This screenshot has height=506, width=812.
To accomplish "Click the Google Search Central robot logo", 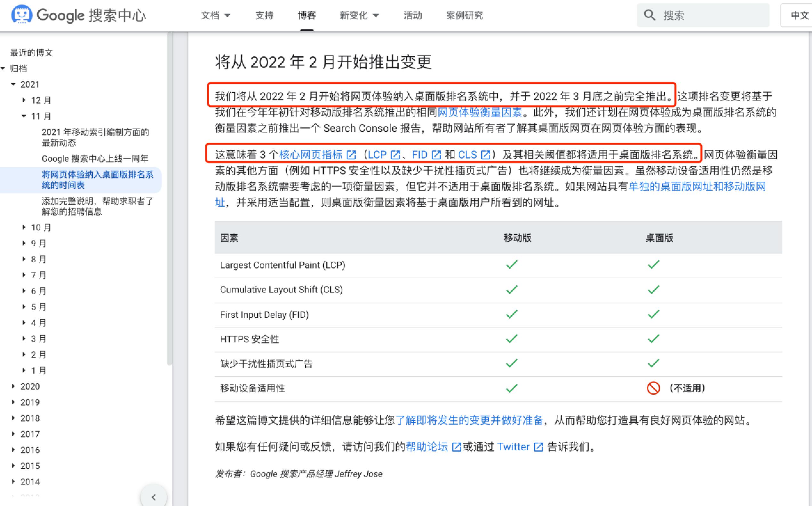I will click(x=22, y=14).
